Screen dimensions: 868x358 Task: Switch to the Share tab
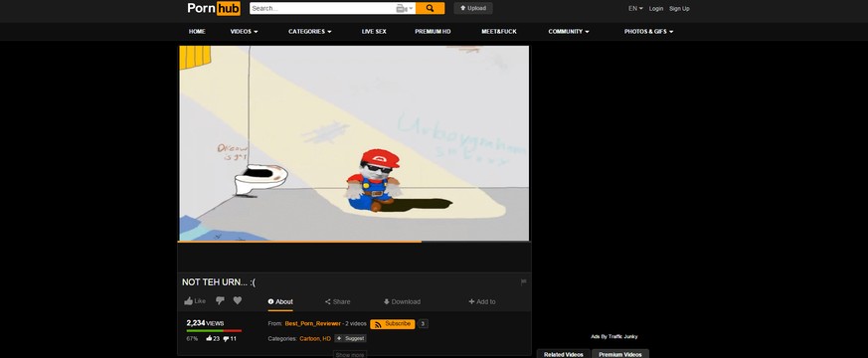click(338, 301)
